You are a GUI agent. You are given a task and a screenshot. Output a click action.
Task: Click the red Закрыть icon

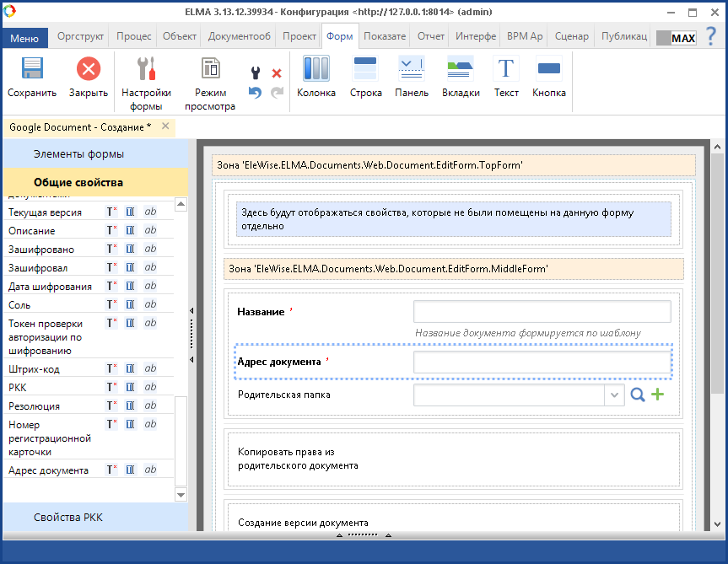coord(88,70)
